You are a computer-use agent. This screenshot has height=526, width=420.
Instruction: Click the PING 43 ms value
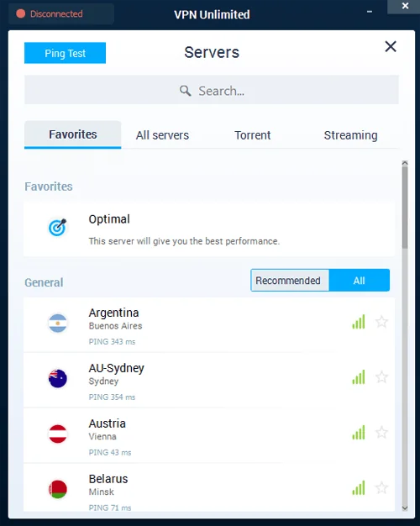[x=110, y=452]
